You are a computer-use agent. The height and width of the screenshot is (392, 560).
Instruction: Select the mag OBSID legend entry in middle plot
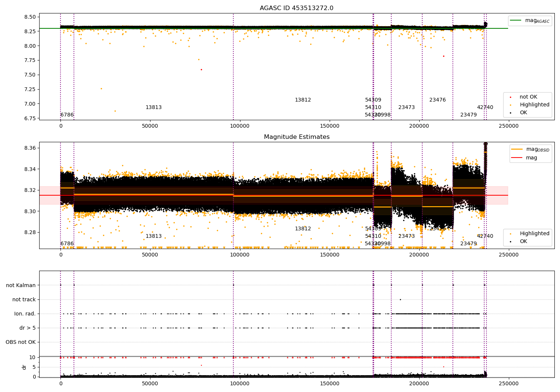pos(530,149)
